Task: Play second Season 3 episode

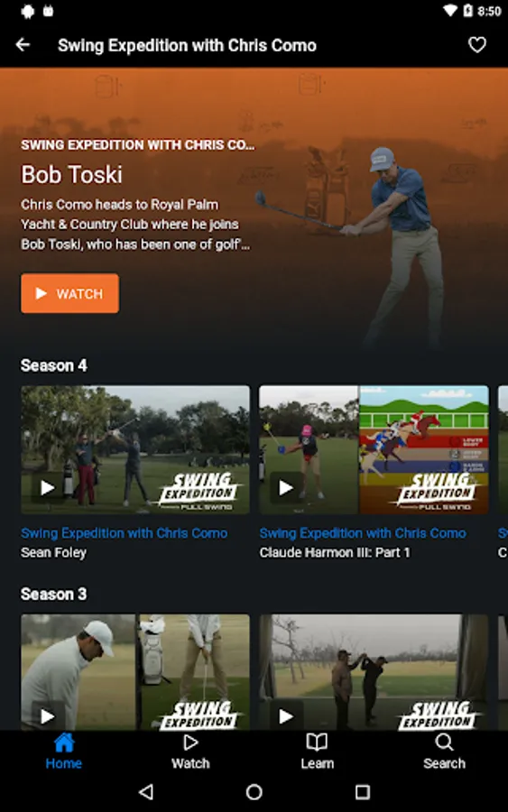Action: point(286,716)
